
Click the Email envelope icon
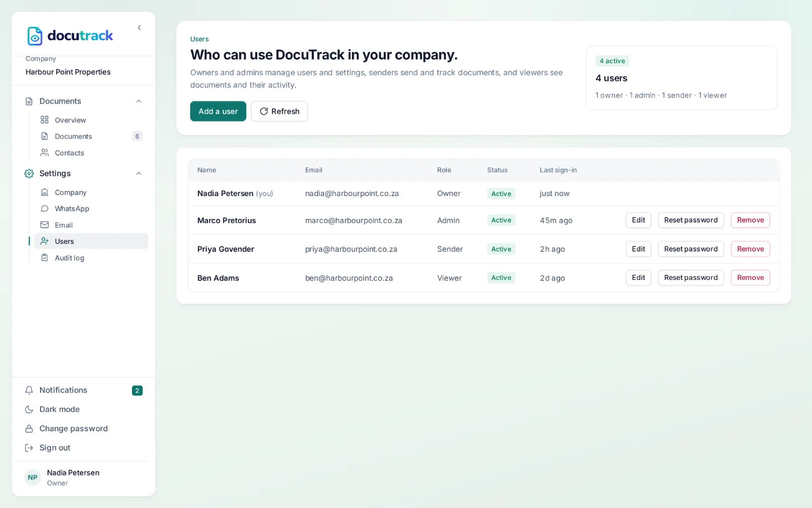coord(45,225)
